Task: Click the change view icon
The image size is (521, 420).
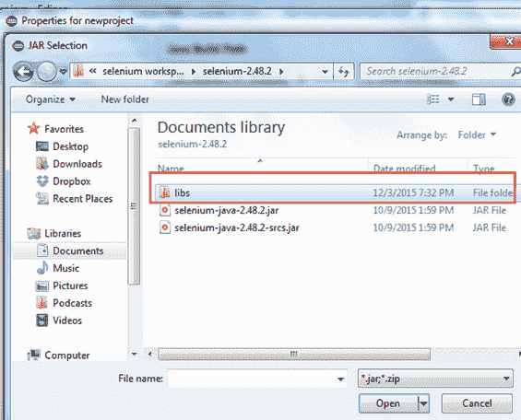Action: (x=433, y=99)
